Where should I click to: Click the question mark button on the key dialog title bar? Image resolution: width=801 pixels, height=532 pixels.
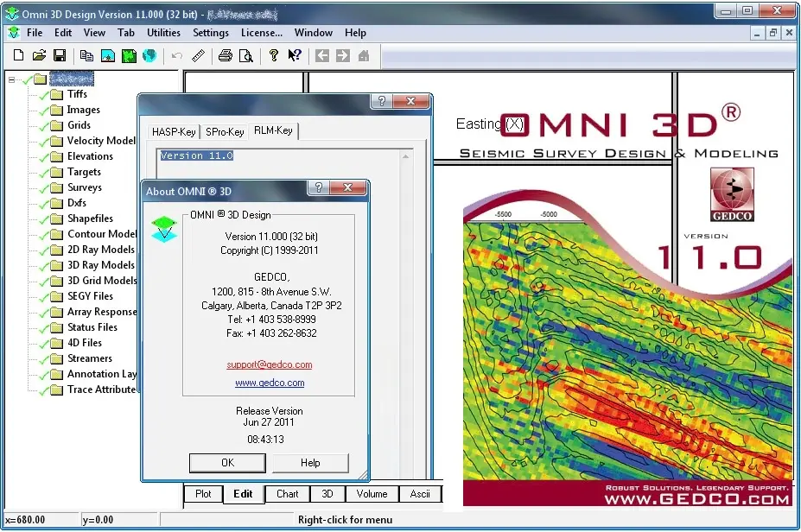coord(382,101)
